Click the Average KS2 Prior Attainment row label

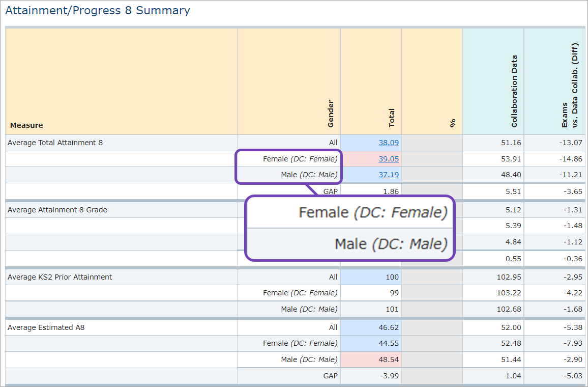point(60,277)
